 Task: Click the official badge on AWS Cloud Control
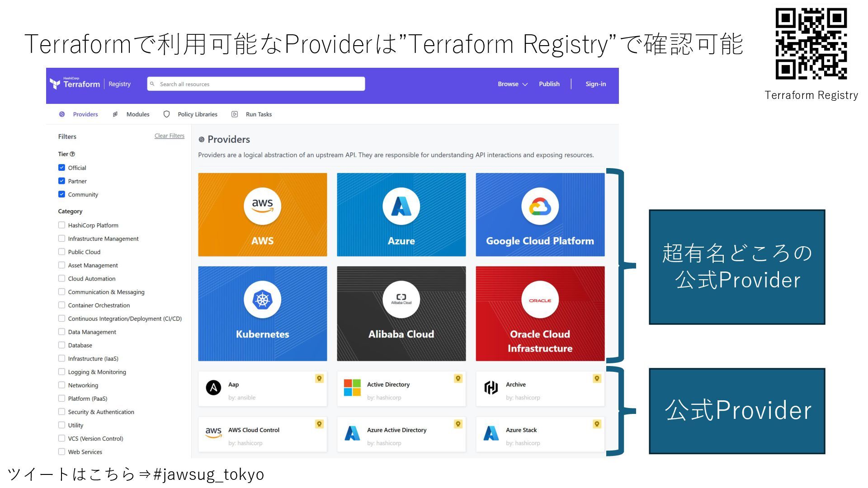(x=319, y=424)
